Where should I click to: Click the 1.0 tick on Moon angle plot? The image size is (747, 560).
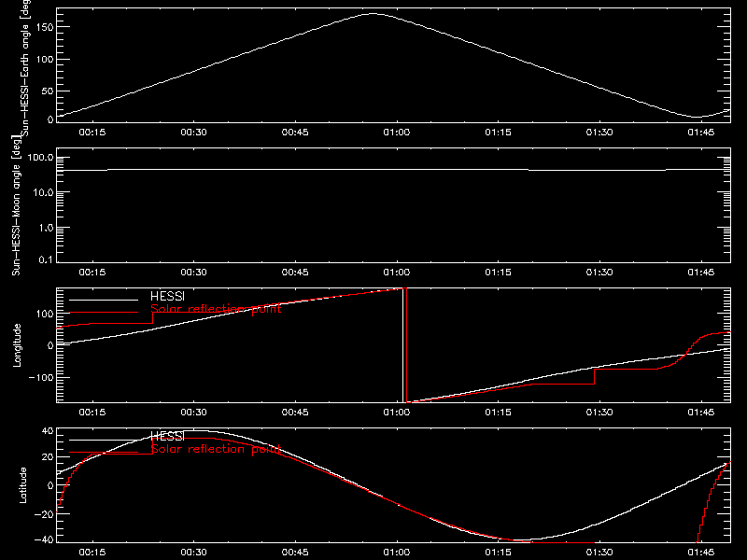click(46, 228)
